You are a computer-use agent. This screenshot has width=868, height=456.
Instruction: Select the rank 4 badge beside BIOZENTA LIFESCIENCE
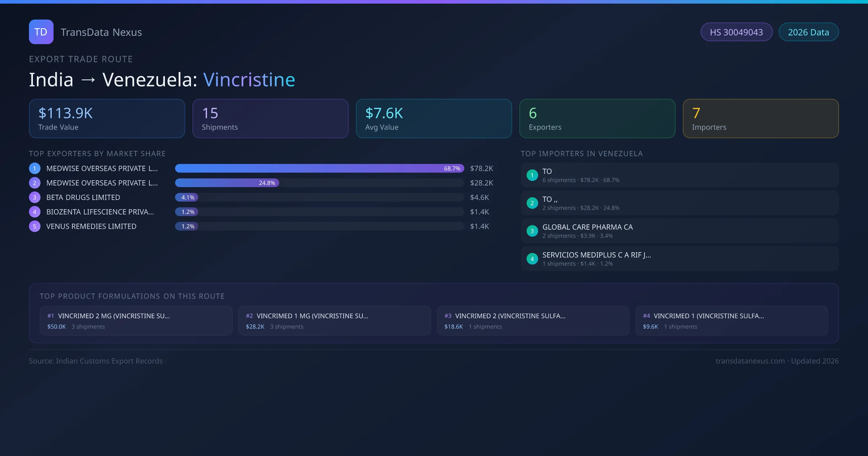34,212
